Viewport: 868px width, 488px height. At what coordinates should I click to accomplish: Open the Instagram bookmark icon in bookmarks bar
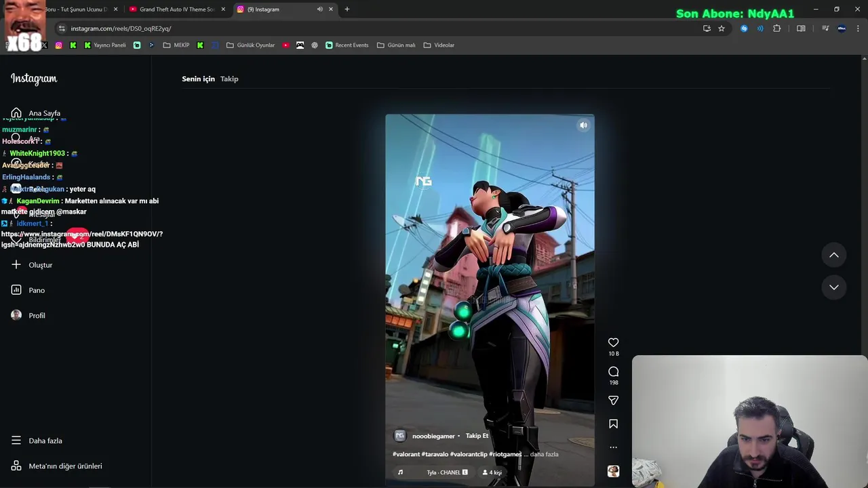[x=59, y=45]
